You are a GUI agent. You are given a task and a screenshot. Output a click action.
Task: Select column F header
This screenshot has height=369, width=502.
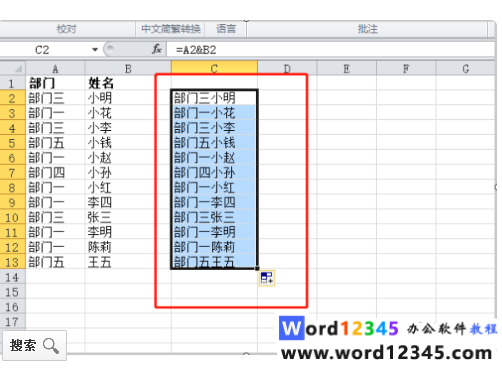coord(406,69)
